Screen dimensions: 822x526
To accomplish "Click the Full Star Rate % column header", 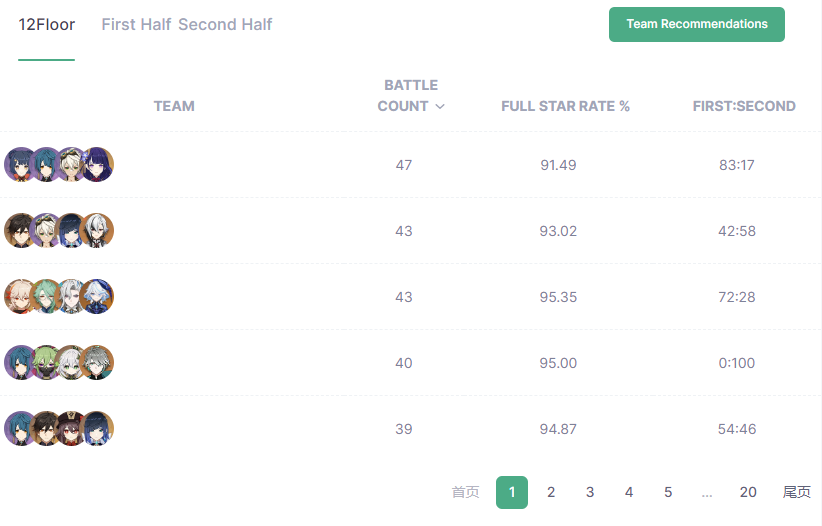I will pyautogui.click(x=565, y=106).
